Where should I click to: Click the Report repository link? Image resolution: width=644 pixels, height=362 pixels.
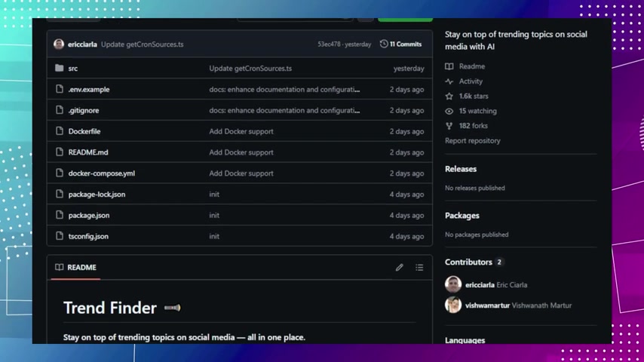pos(472,141)
